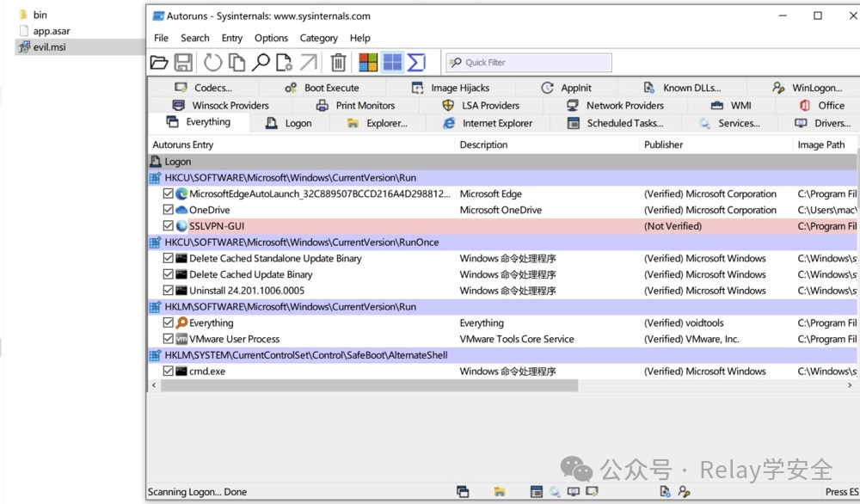This screenshot has height=504, width=860.
Task: Open the Category menu
Action: pyautogui.click(x=319, y=38)
